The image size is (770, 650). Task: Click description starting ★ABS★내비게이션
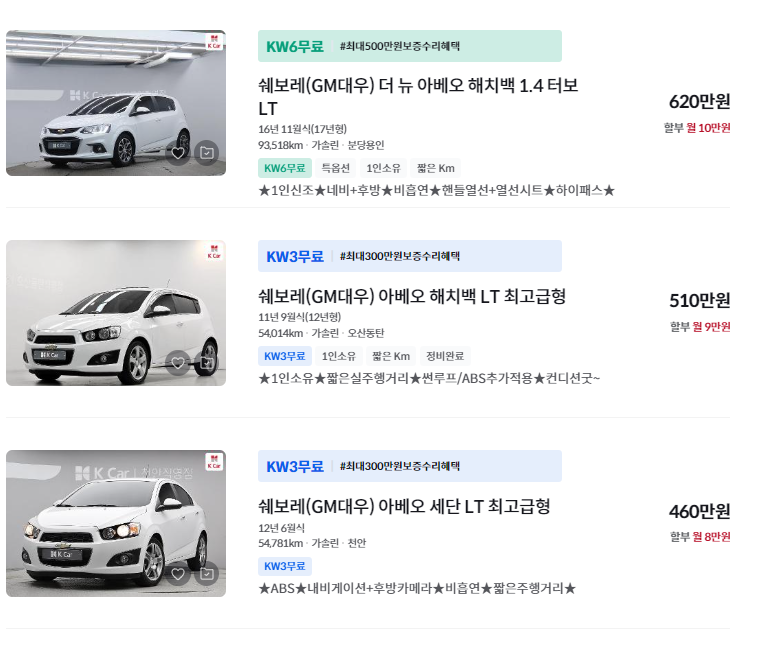click(x=417, y=588)
